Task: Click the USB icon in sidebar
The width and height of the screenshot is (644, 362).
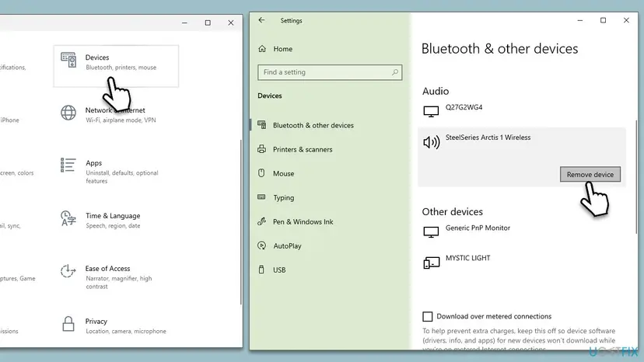Action: point(261,270)
